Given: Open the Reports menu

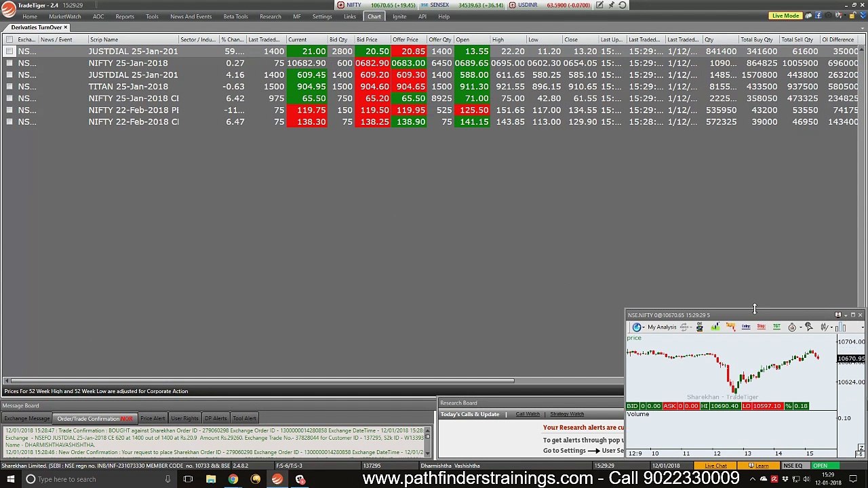Looking at the screenshot, I should click(x=125, y=16).
